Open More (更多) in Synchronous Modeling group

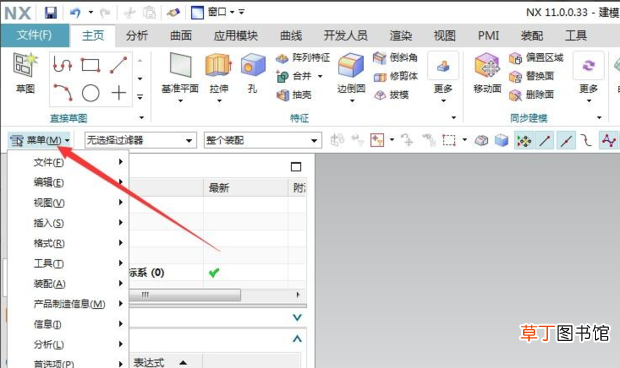pyautogui.click(x=588, y=77)
